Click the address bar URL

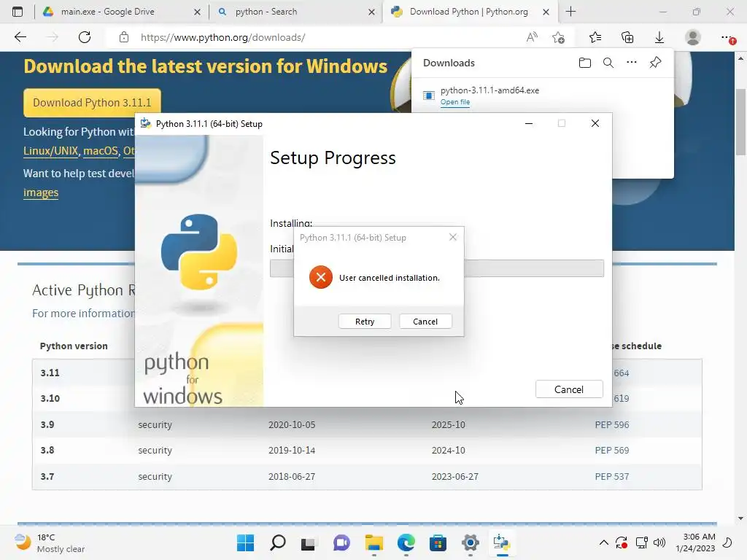coord(223,37)
